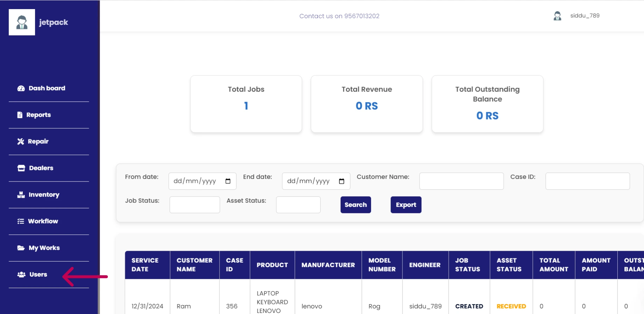Click the Asset Status input field
This screenshot has height=314, width=644.
click(x=298, y=205)
